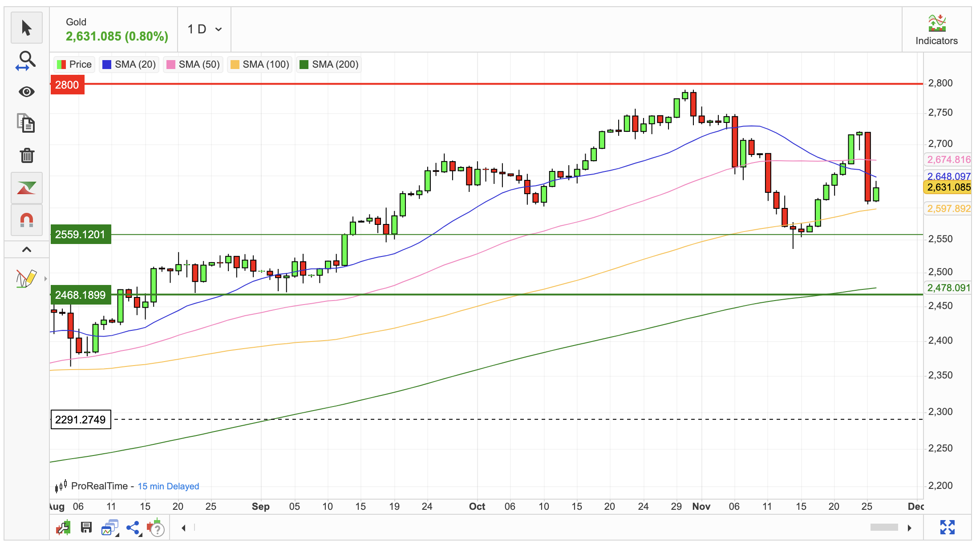Select the arrow cursor tool
This screenshot has width=980, height=545.
point(26,28)
